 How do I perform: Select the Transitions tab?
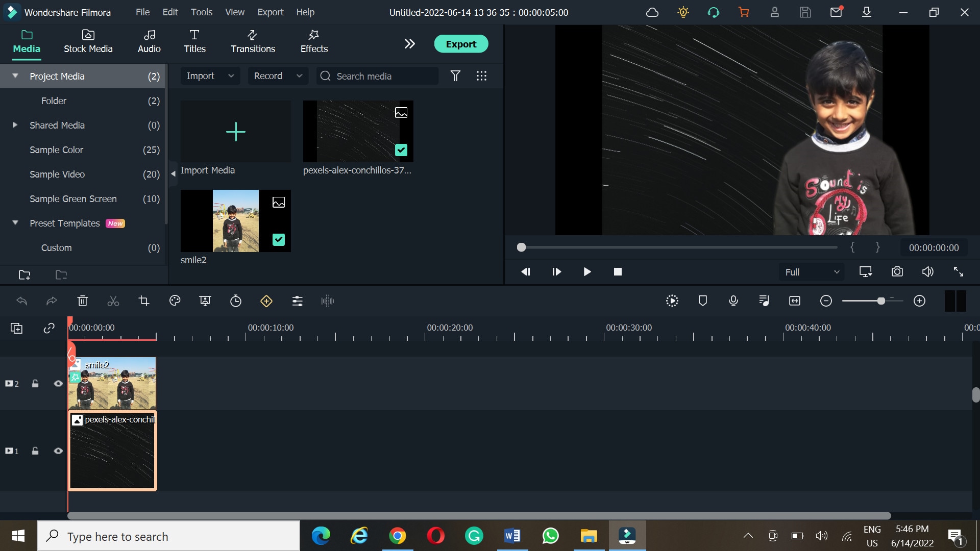pos(253,41)
